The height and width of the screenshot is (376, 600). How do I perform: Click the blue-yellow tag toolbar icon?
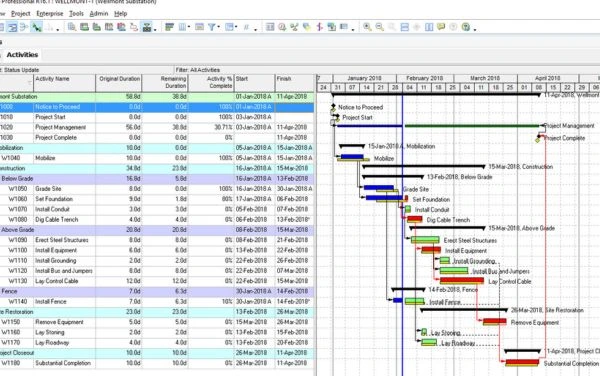tap(307, 27)
